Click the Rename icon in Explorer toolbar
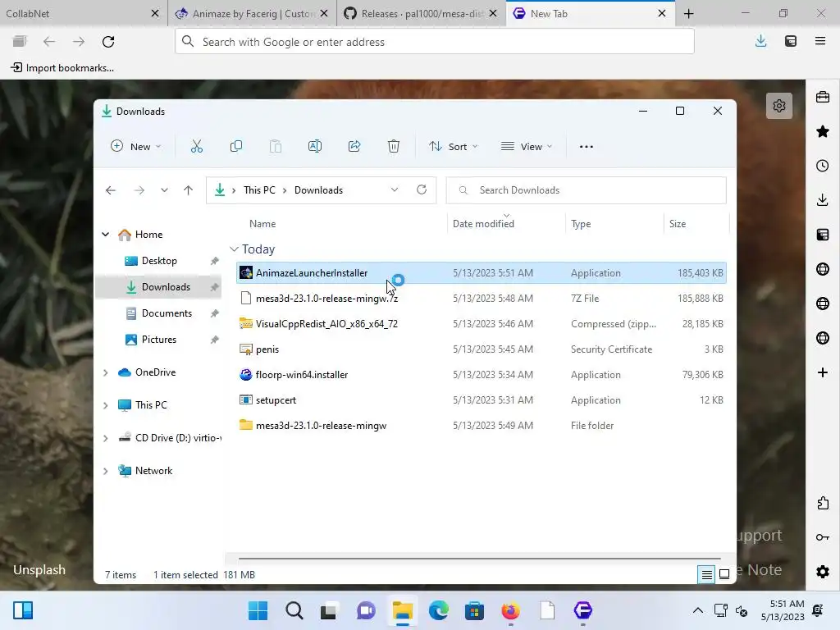840x630 pixels. tap(315, 146)
